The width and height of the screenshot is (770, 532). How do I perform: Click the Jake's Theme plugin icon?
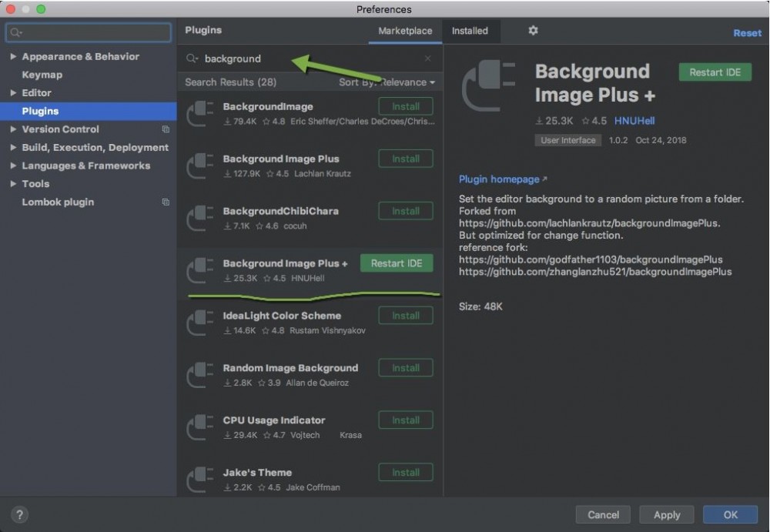[200, 480]
